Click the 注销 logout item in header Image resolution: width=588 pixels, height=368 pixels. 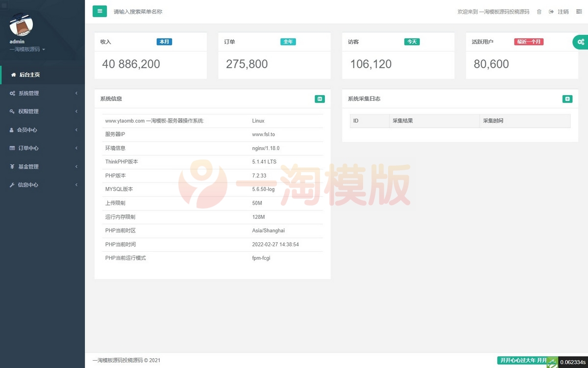(563, 11)
